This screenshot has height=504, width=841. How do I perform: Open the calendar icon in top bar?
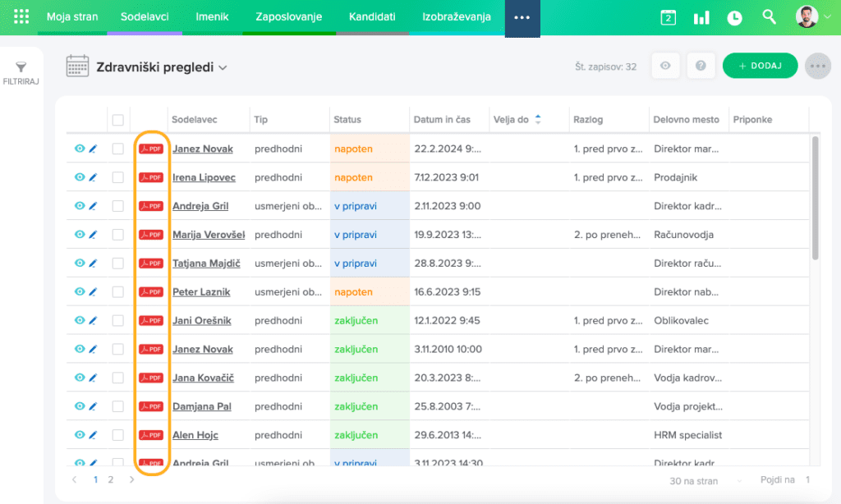[668, 17]
